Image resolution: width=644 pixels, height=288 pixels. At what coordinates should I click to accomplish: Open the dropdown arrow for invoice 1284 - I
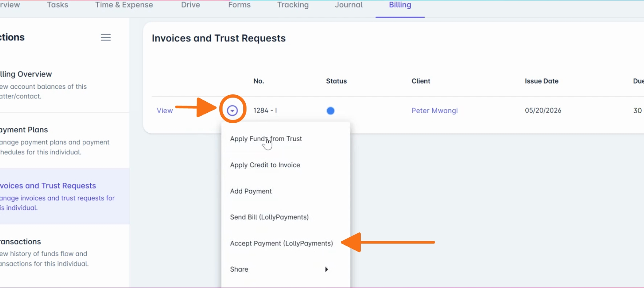[232, 110]
